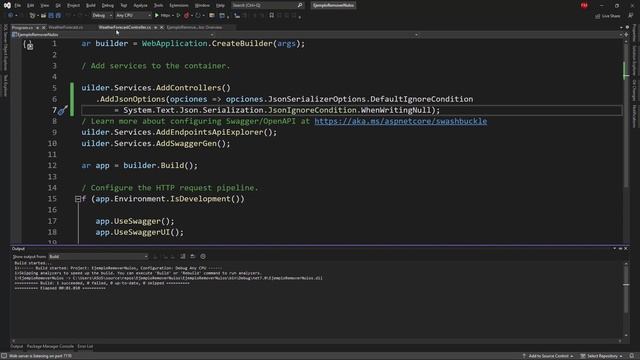Screen dimensions: 640x360
Task: Close the Output panel
Action: tap(626, 249)
